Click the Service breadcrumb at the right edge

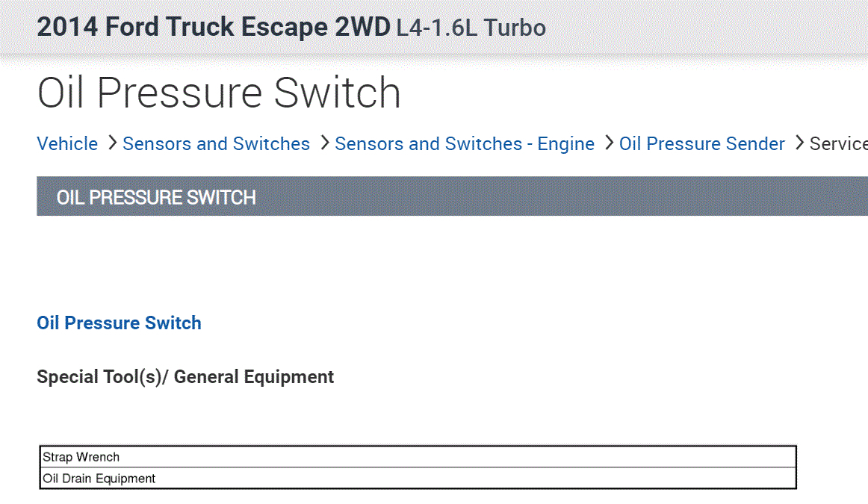(838, 143)
